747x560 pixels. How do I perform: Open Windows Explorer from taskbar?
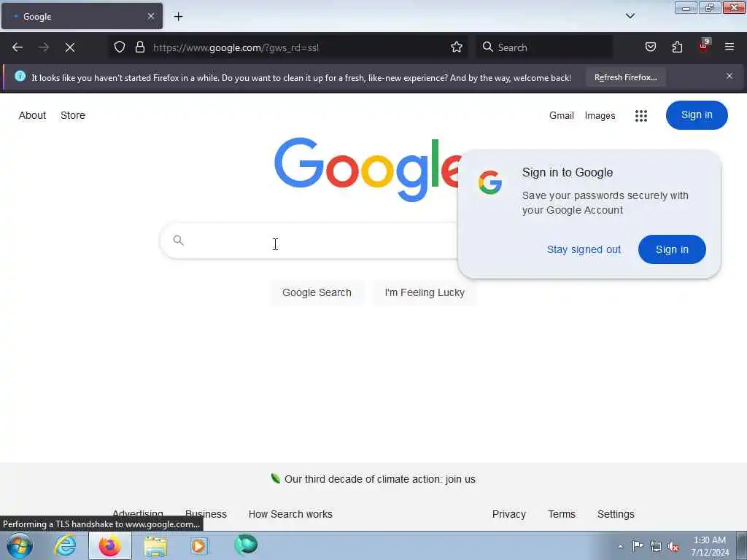(156, 546)
